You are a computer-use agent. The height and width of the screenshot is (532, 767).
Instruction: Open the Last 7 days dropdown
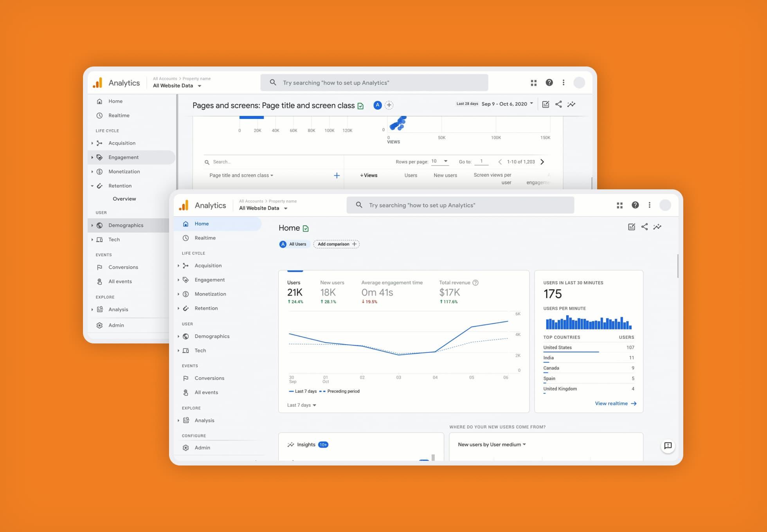pyautogui.click(x=298, y=404)
